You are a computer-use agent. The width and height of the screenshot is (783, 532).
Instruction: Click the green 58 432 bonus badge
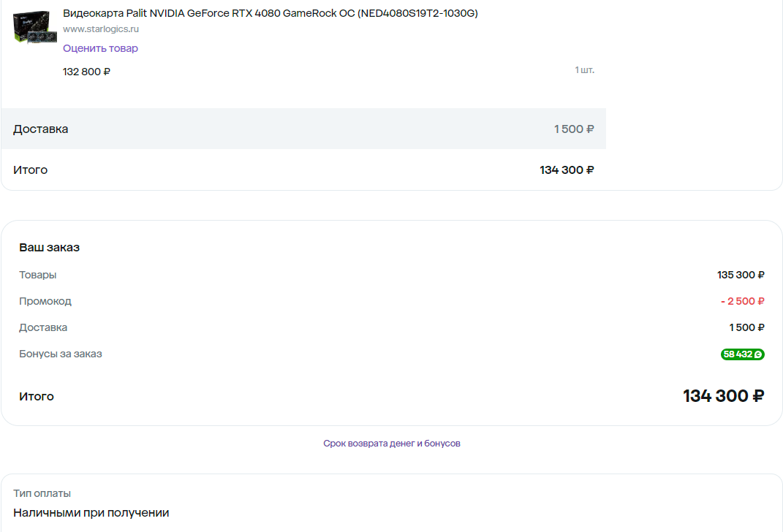click(x=742, y=354)
